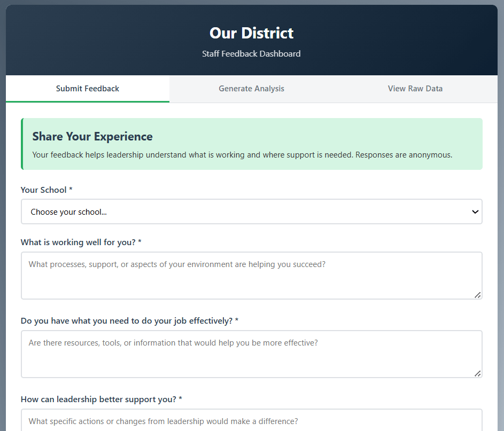Click into the job effectiveness text area

click(251, 354)
